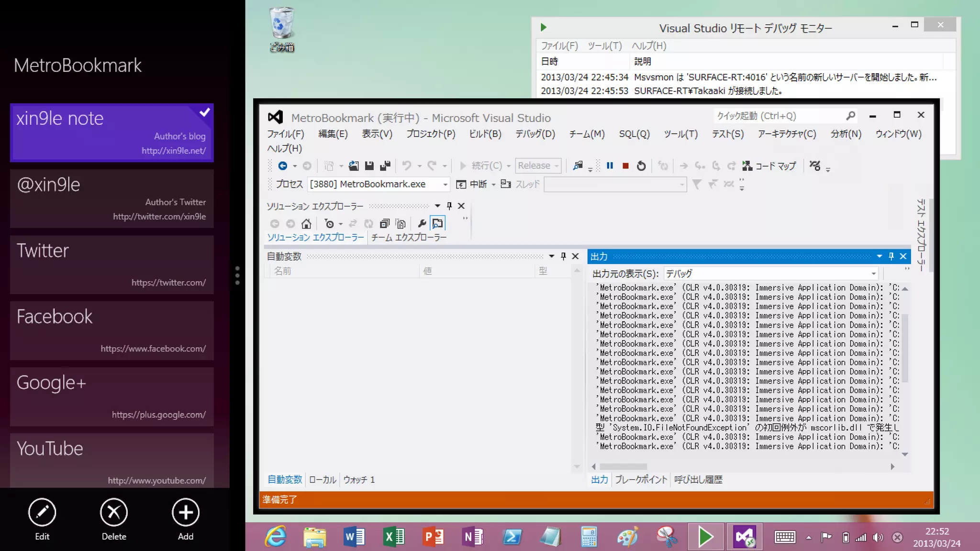This screenshot has width=980, height=551.
Task: Open 出力 panel window position dropdown
Action: tap(879, 256)
